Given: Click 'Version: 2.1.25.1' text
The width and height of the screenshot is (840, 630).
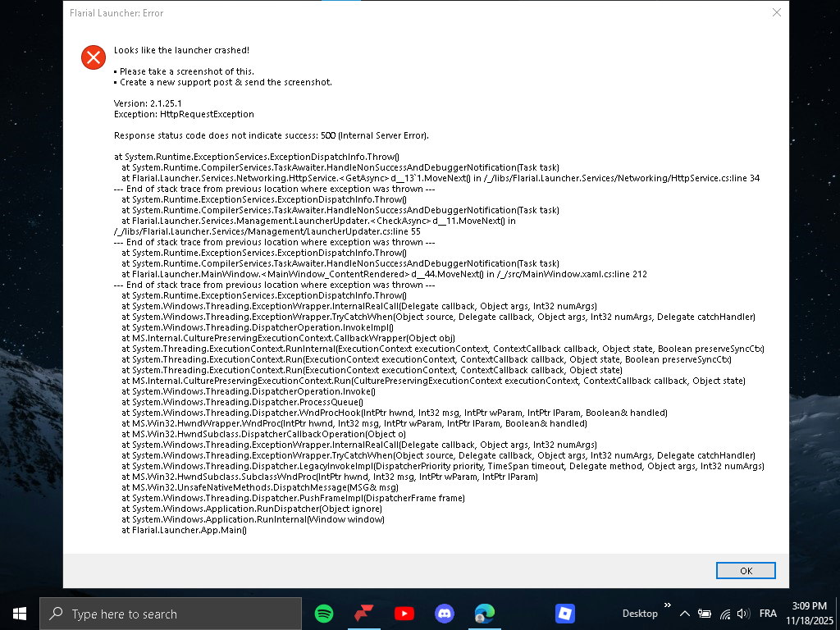Looking at the screenshot, I should pos(148,103).
